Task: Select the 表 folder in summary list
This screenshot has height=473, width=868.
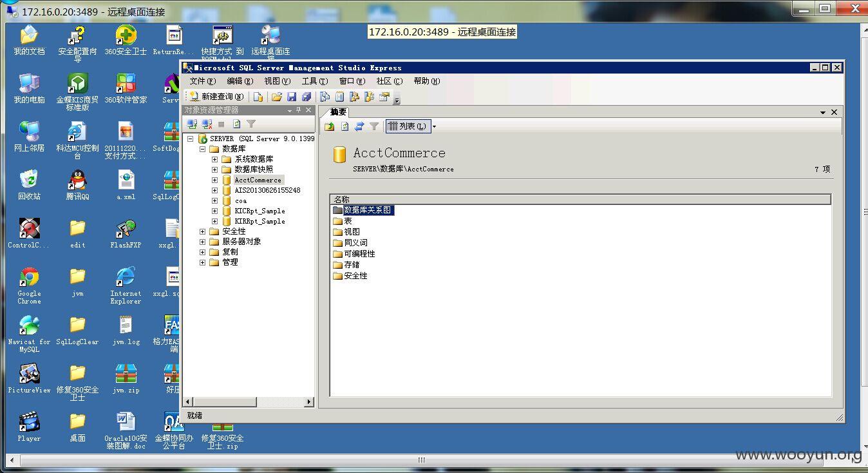Action: (348, 221)
